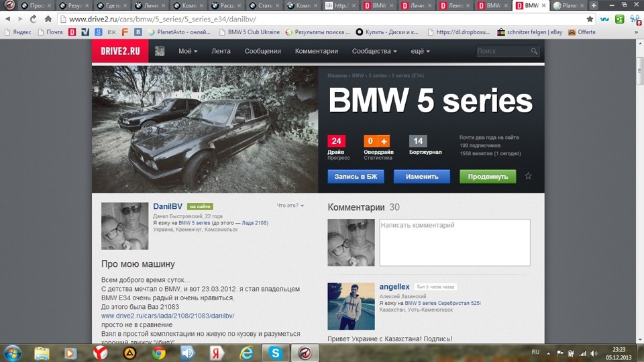Open the 'Сообщения' menu item
644x362 pixels.
[x=262, y=51]
